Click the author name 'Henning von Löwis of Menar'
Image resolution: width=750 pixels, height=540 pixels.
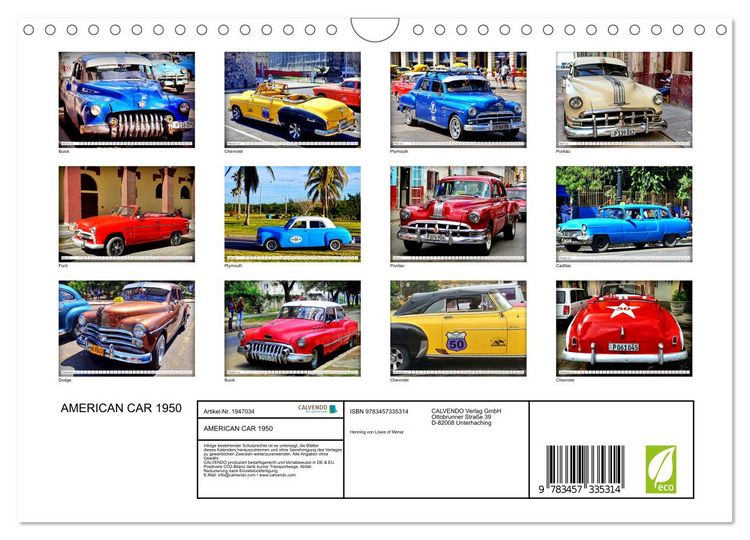377,432
